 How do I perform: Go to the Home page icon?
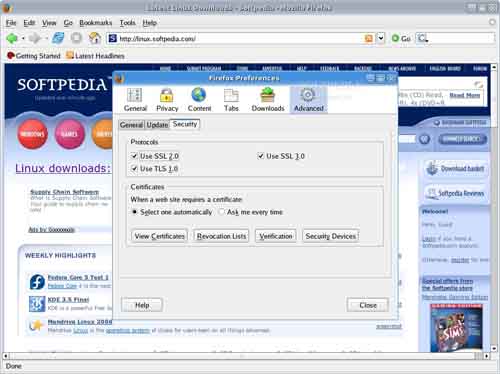click(x=95, y=38)
